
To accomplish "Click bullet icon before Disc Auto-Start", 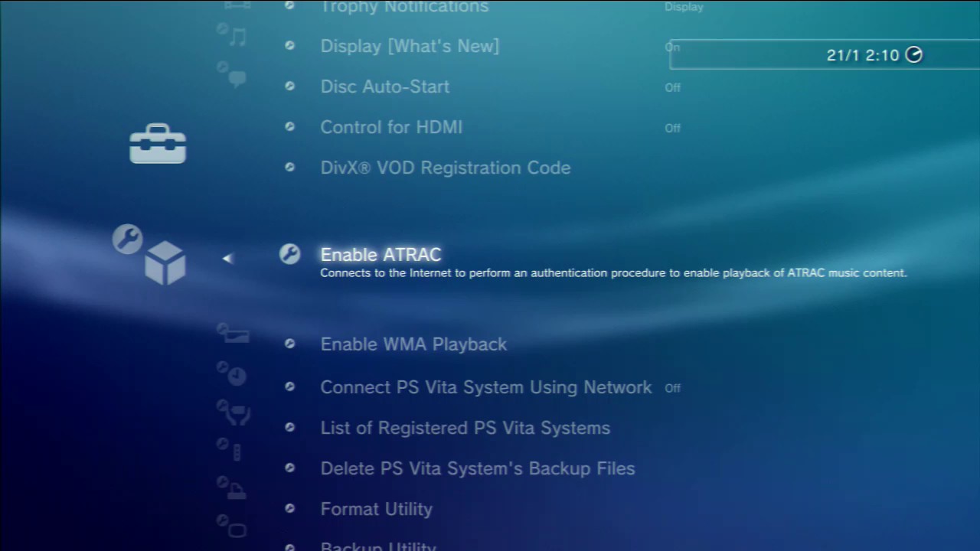I will [289, 86].
